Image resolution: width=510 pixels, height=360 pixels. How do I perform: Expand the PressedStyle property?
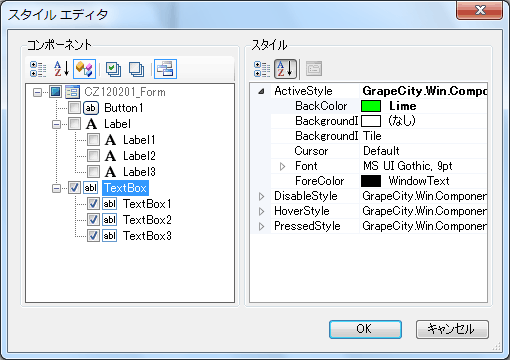[x=262, y=226]
